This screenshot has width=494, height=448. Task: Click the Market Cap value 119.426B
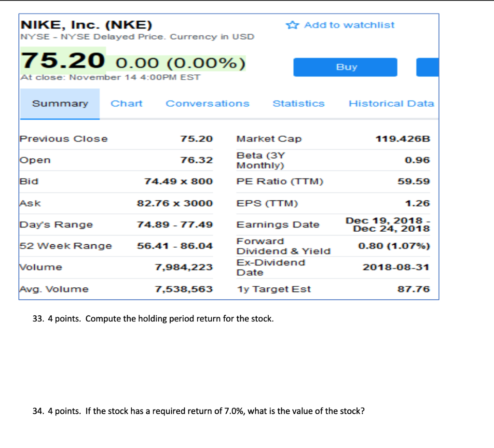403,139
